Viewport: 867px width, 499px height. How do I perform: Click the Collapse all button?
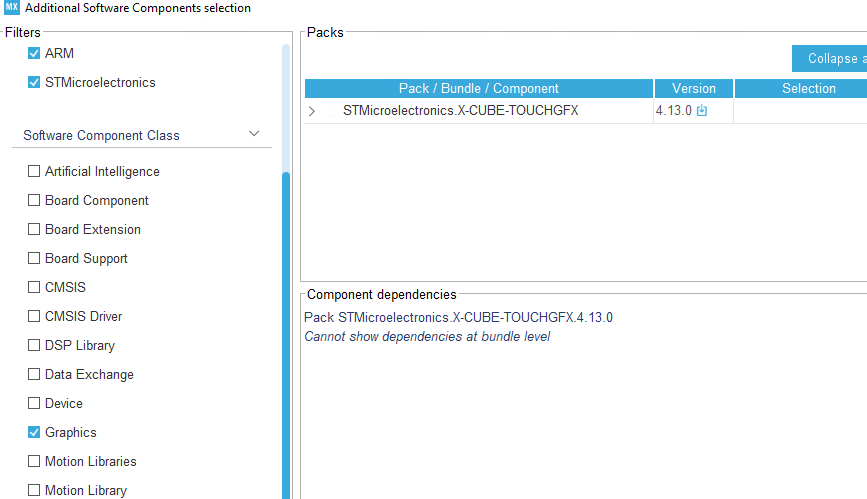tap(829, 58)
